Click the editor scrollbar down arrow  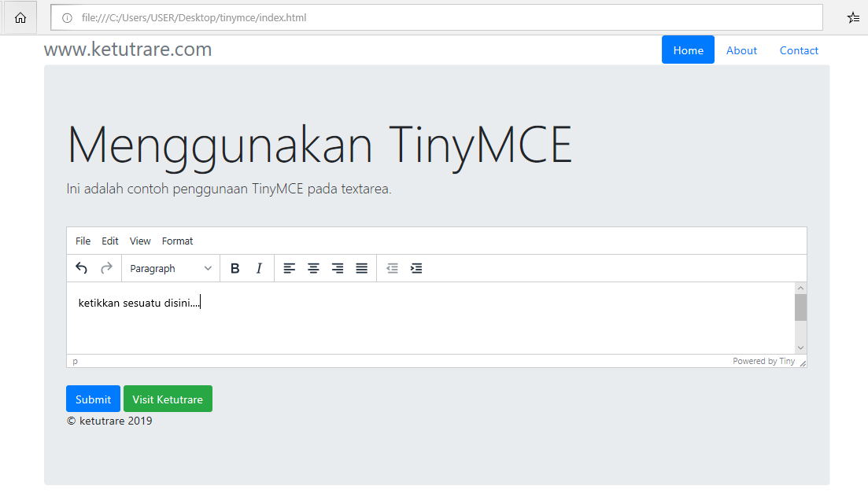[x=800, y=347]
